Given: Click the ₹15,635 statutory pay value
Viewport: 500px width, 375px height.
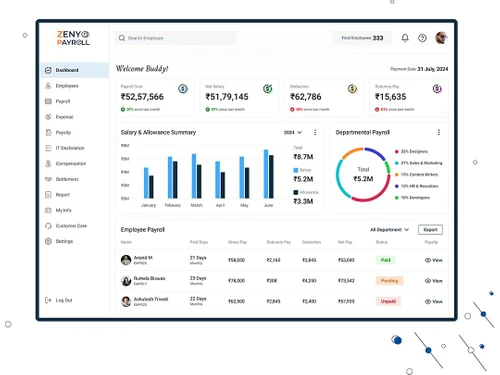Looking at the screenshot, I should pyautogui.click(x=391, y=97).
